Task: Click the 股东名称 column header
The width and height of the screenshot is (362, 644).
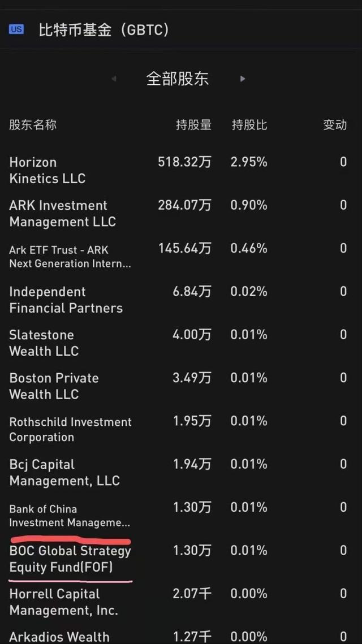Action: [33, 125]
